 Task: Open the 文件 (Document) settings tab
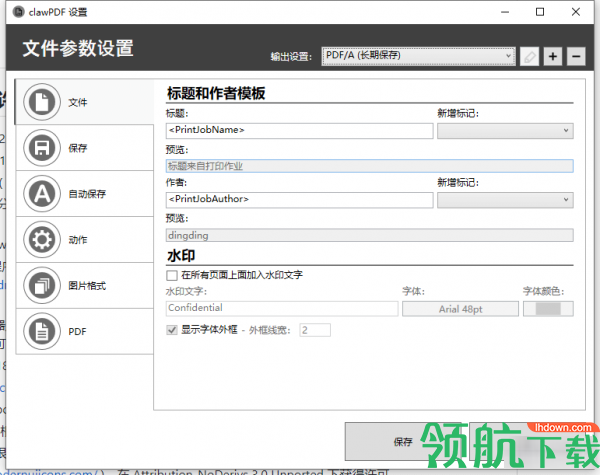84,102
